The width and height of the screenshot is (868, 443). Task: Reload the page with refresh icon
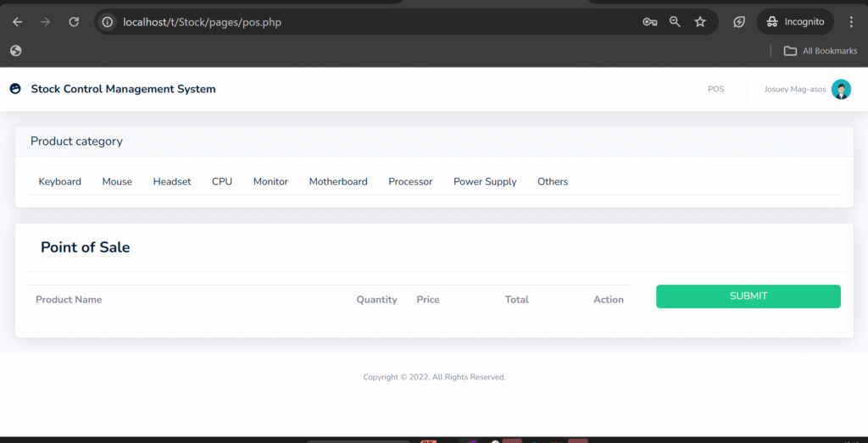[74, 22]
